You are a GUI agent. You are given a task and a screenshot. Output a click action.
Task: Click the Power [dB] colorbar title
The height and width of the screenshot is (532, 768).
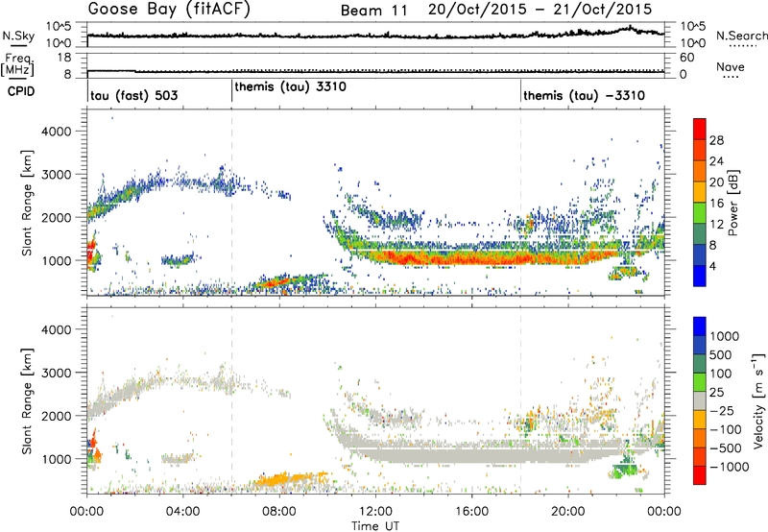tap(732, 203)
